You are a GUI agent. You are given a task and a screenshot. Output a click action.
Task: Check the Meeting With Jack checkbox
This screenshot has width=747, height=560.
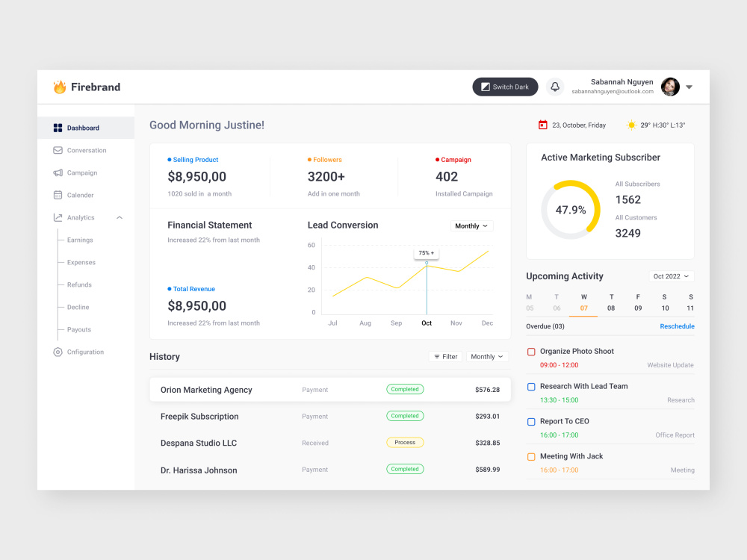tap(531, 457)
